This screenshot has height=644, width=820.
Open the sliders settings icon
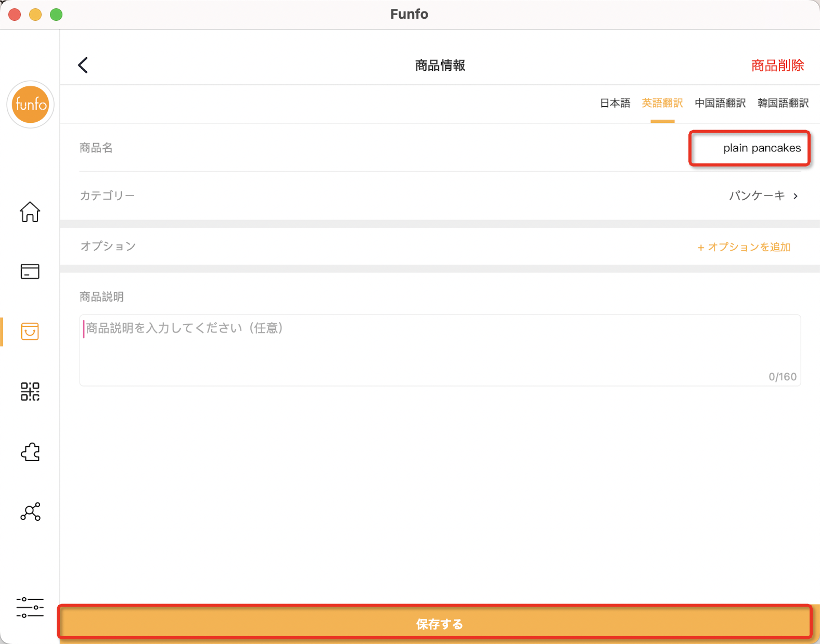pyautogui.click(x=30, y=608)
